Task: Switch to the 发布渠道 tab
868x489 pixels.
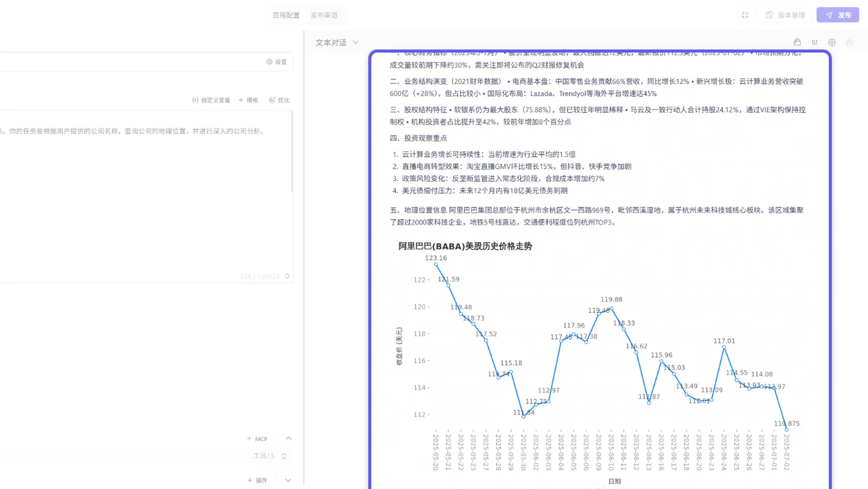Action: [x=324, y=16]
